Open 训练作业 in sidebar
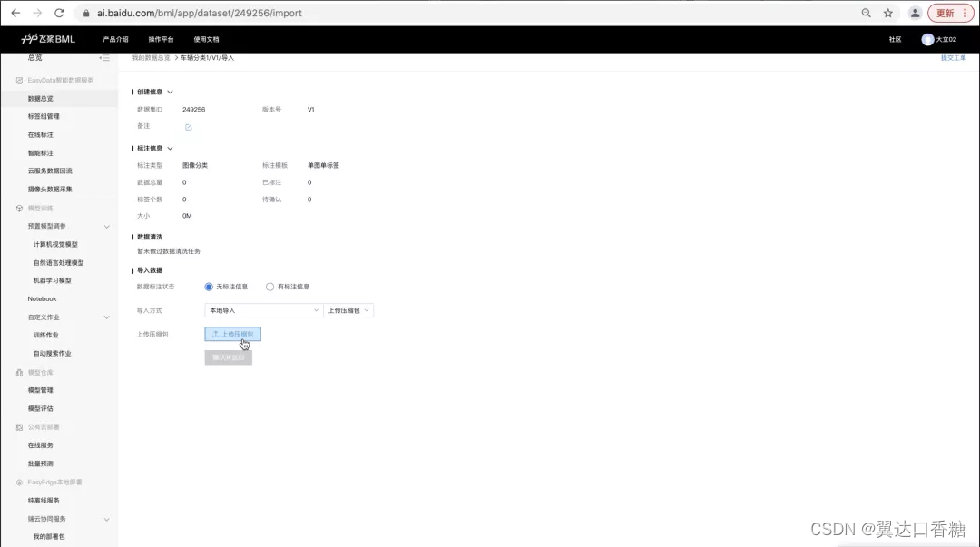Screen dimensions: 980x547 [x=45, y=335]
